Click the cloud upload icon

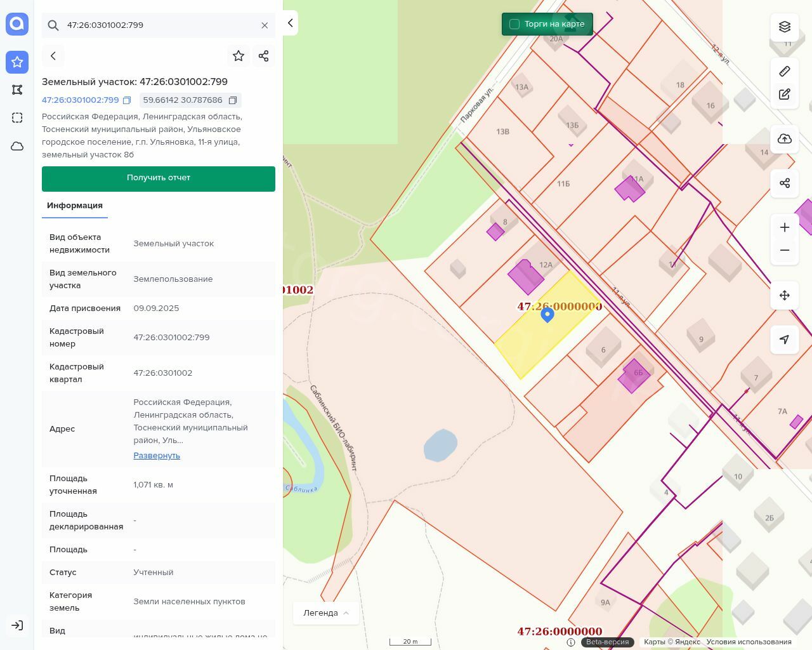tap(785, 139)
